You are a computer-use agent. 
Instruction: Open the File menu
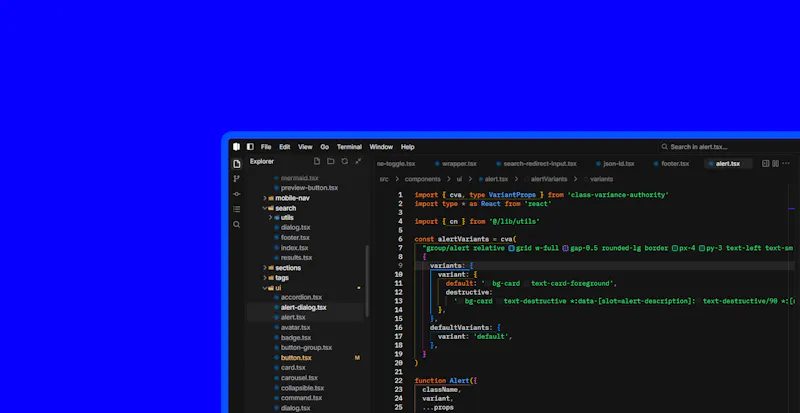click(266, 147)
